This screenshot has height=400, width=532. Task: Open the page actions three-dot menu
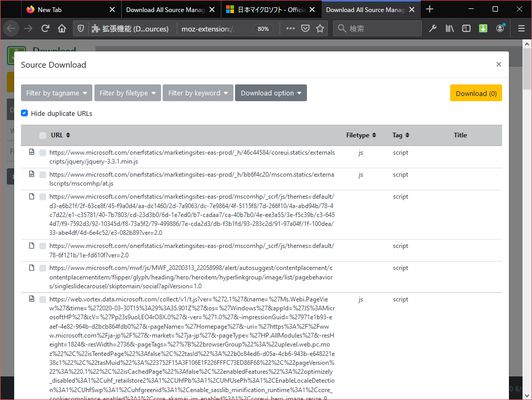tap(290, 28)
